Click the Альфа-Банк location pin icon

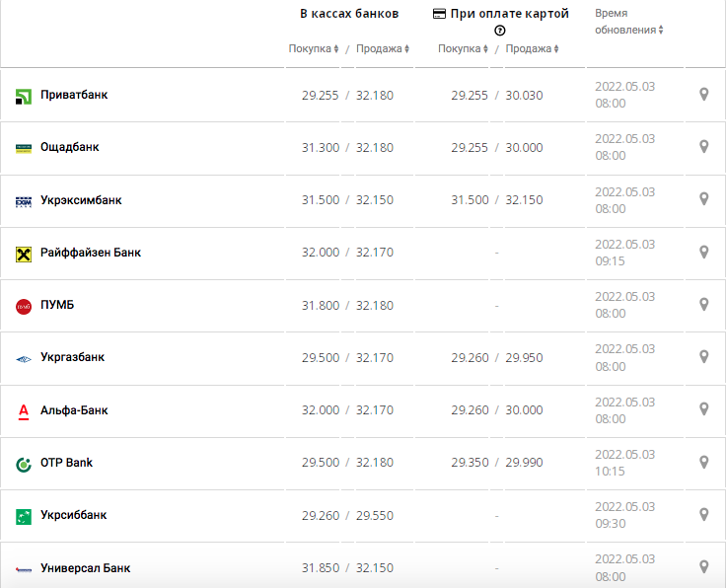pyautogui.click(x=703, y=409)
